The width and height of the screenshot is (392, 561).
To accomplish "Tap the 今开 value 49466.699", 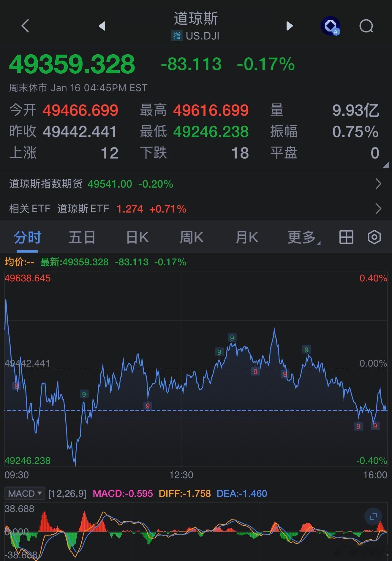I will (80, 110).
